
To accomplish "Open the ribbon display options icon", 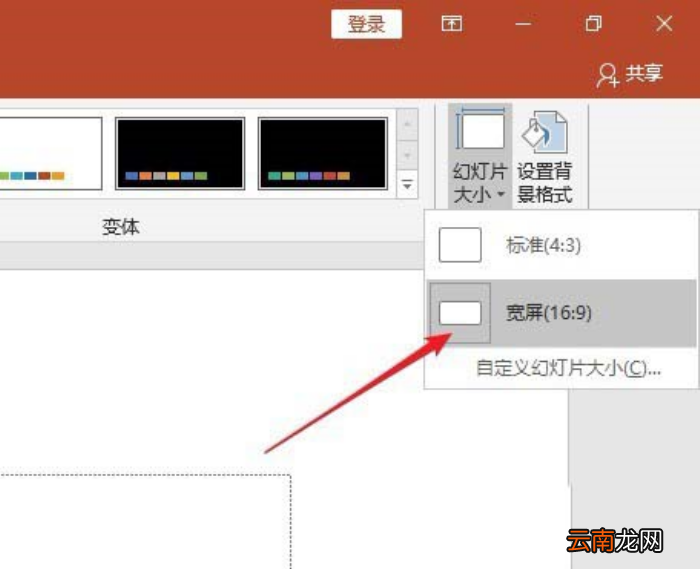I will pos(452,23).
